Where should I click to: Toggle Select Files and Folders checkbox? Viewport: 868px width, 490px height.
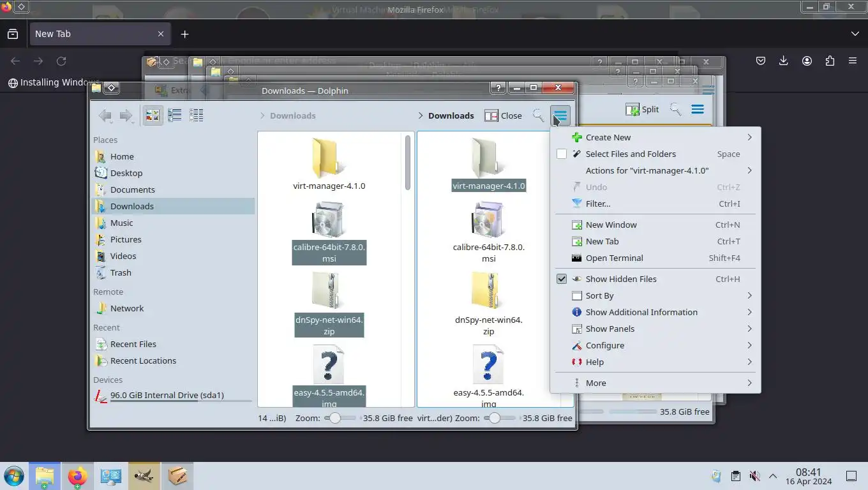pyautogui.click(x=562, y=154)
